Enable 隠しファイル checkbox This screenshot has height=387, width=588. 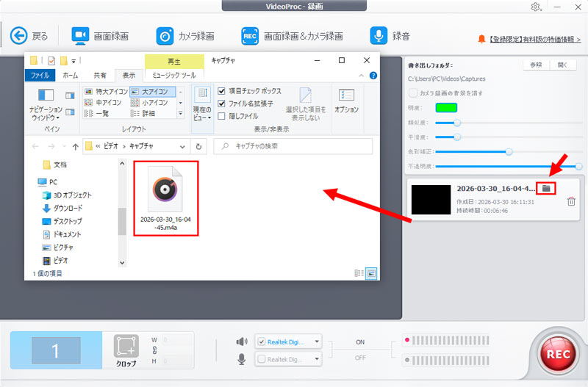tap(222, 116)
